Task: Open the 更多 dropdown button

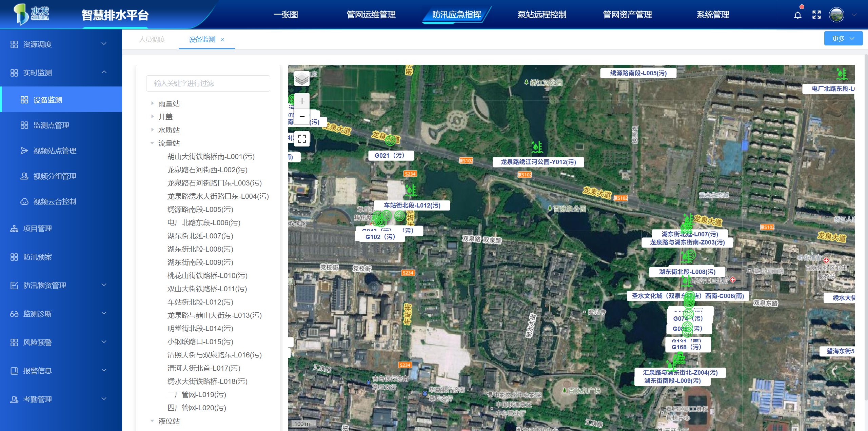Action: [843, 39]
